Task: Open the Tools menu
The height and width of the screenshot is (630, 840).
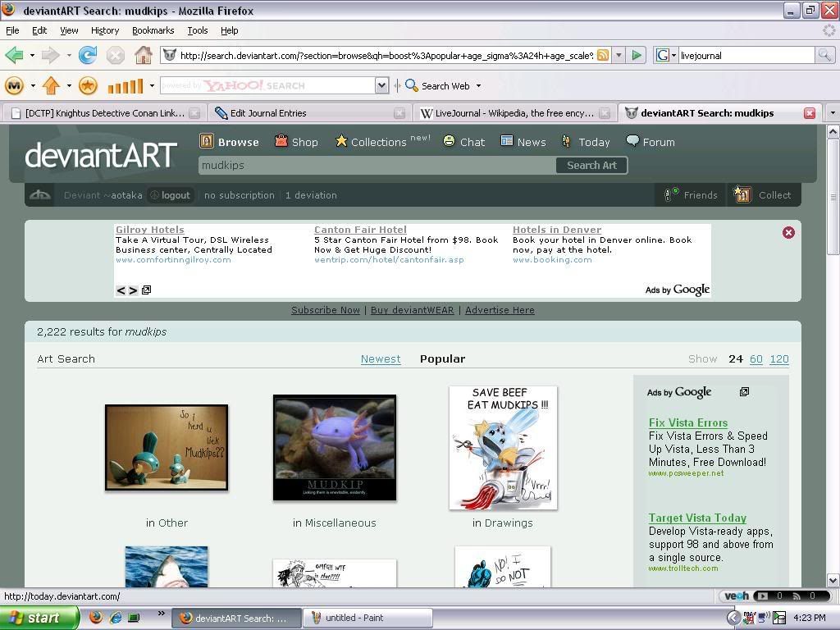Action: click(198, 30)
